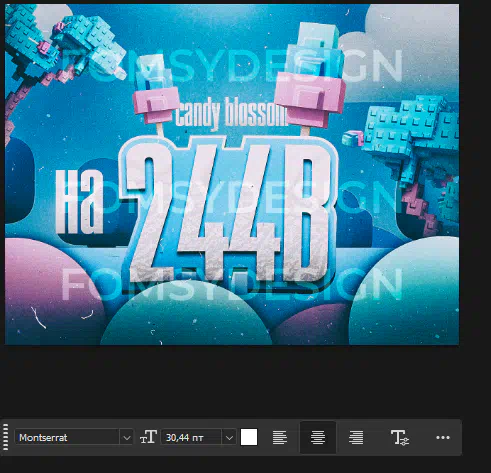Expand the font size dropdown arrow
Image resolution: width=491 pixels, height=473 pixels.
(x=229, y=437)
